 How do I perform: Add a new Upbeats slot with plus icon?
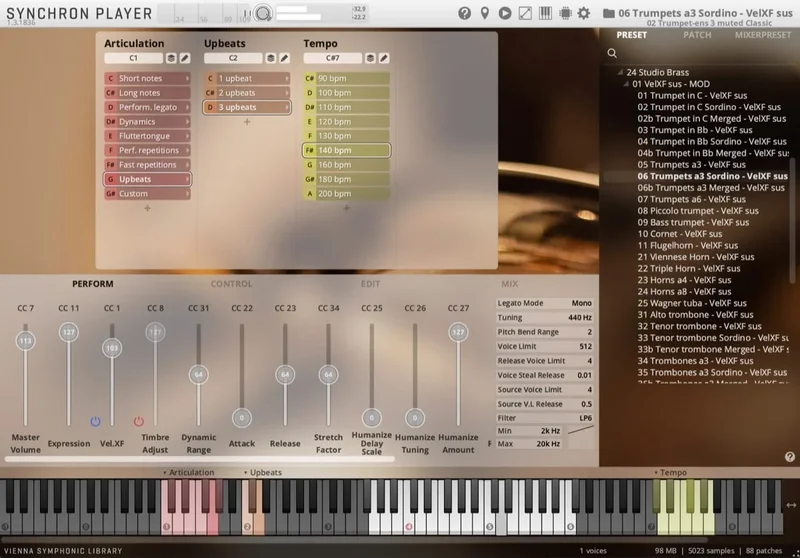[247, 121]
